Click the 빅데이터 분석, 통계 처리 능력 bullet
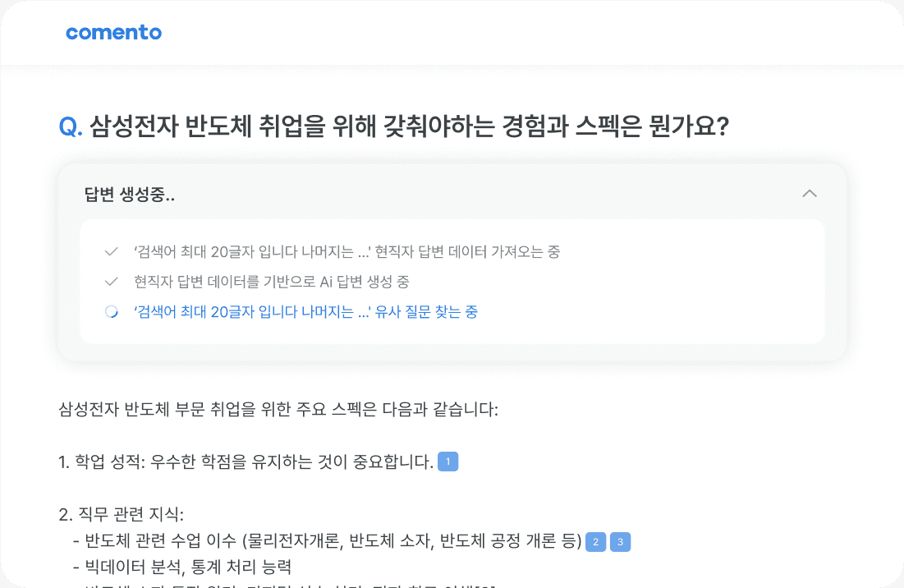Image resolution: width=904 pixels, height=588 pixels. tap(181, 567)
